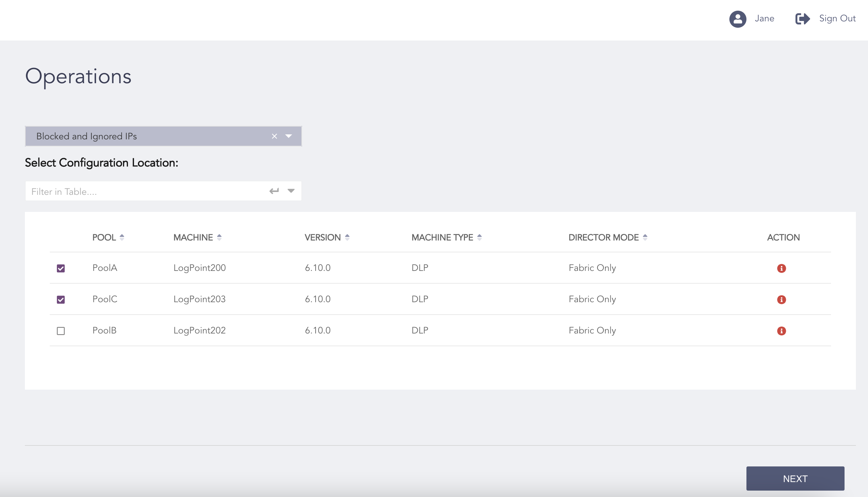Sort by the Version column header
Viewport: 868px width, 497px height.
(x=347, y=237)
